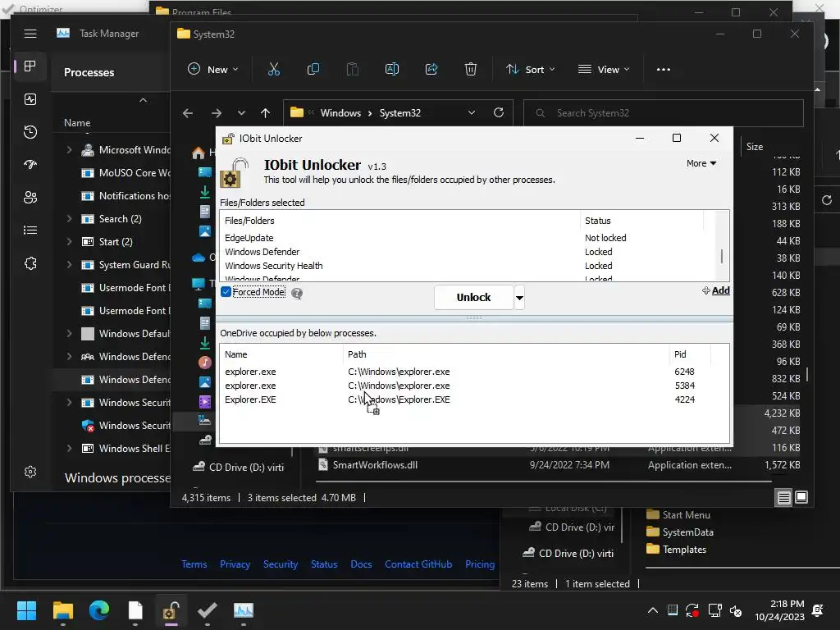Open Task Manager App history tab icon
This screenshot has height=630, width=840.
(x=30, y=132)
